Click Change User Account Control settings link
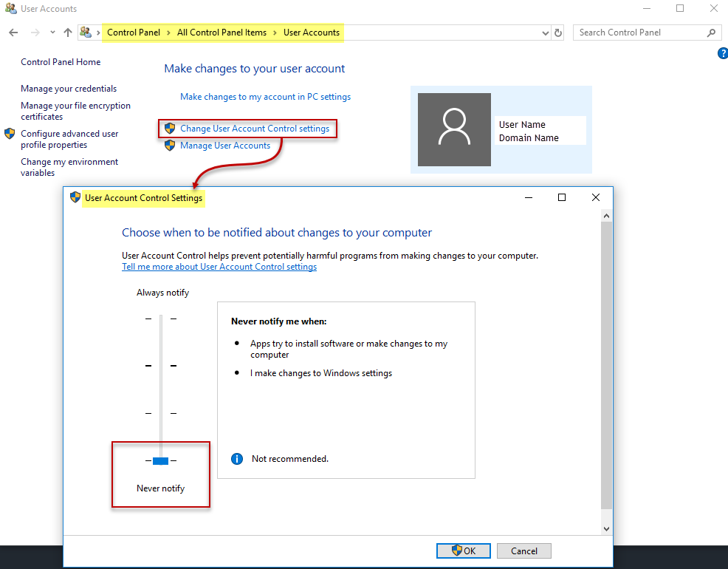 255,129
